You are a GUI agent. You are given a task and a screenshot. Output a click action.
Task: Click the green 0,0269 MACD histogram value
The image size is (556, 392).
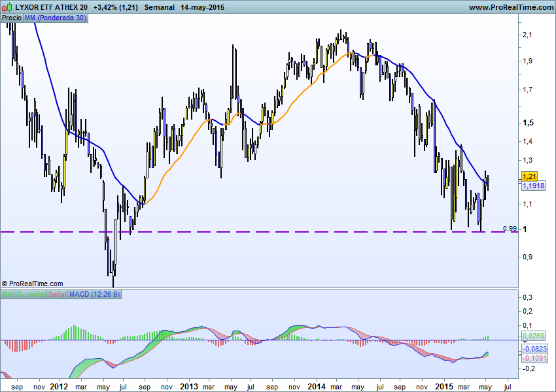pos(532,336)
